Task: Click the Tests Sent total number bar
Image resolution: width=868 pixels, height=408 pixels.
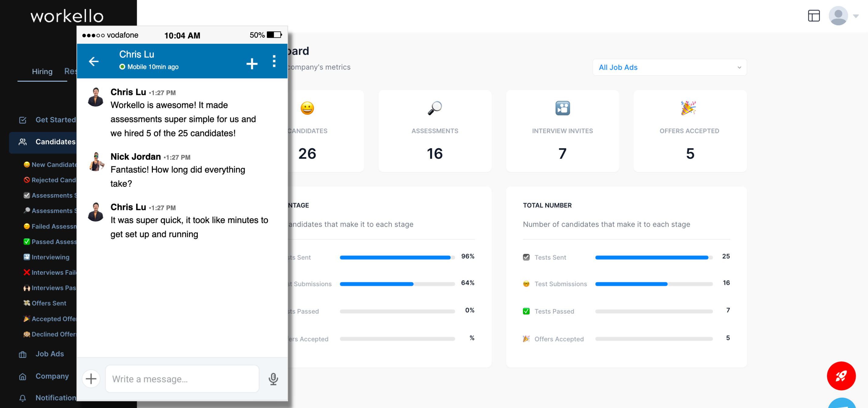Action: (x=654, y=257)
